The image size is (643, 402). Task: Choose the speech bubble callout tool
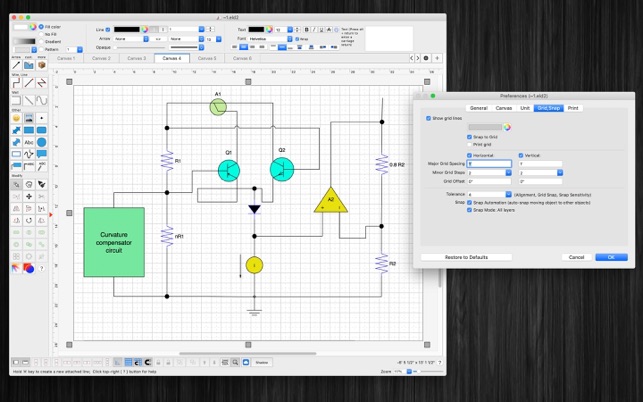click(41, 154)
